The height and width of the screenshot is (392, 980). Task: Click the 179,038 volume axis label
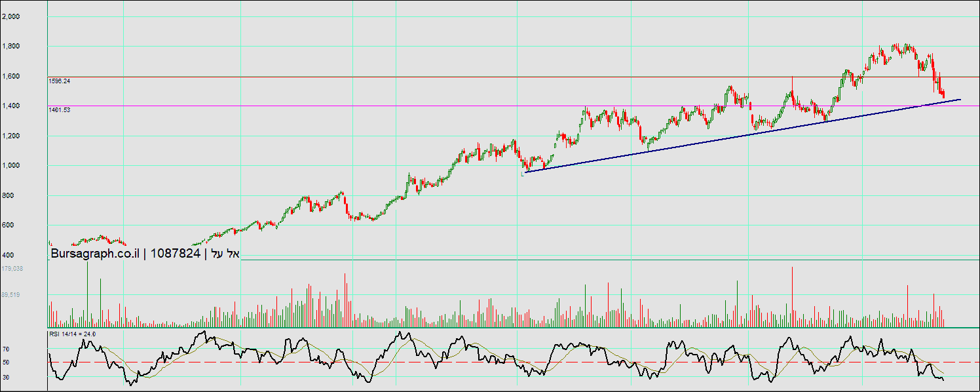[x=12, y=268]
